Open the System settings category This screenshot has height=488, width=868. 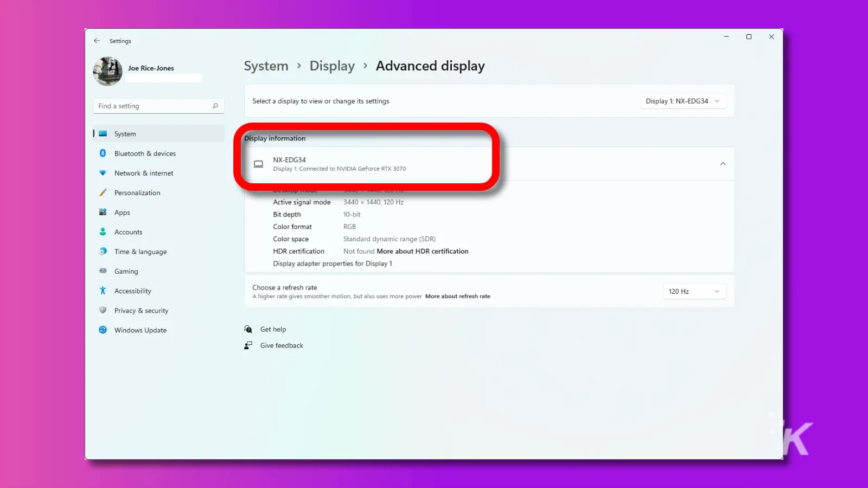click(x=158, y=133)
